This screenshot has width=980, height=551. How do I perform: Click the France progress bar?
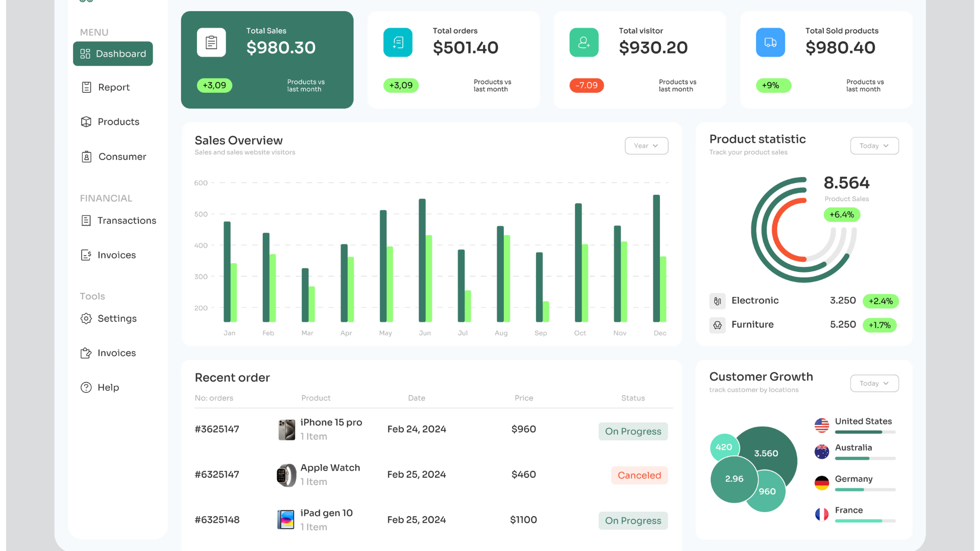click(x=865, y=521)
